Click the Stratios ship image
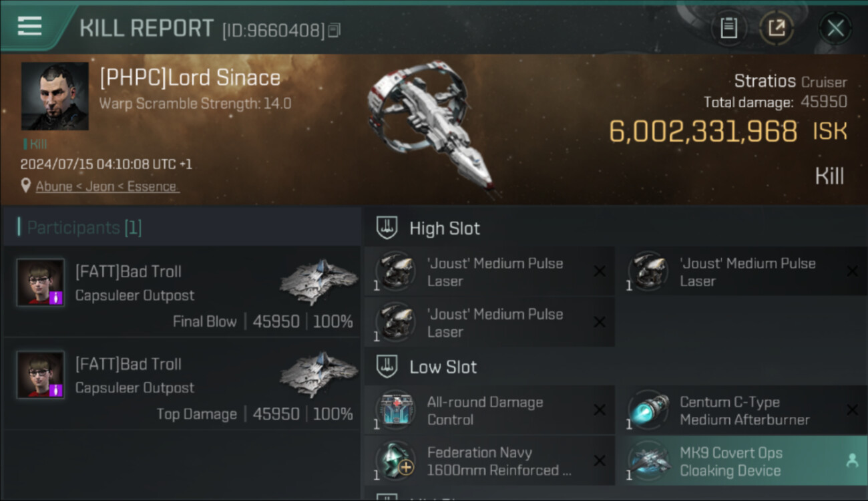Viewport: 868px width, 501px height. [x=431, y=127]
